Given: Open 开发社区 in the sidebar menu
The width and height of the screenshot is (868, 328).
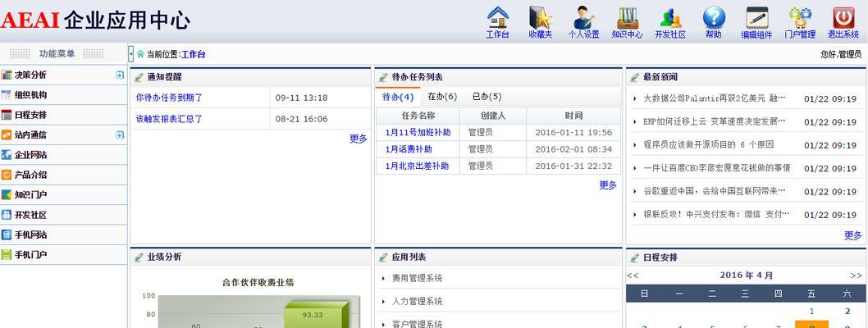Looking at the screenshot, I should [63, 215].
